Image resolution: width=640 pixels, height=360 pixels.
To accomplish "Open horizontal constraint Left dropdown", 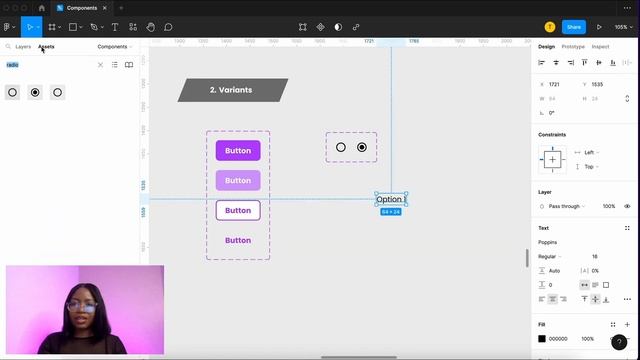I will 591,152.
